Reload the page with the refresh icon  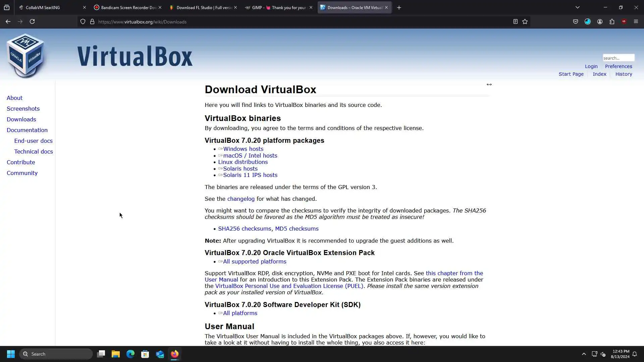tap(32, 21)
